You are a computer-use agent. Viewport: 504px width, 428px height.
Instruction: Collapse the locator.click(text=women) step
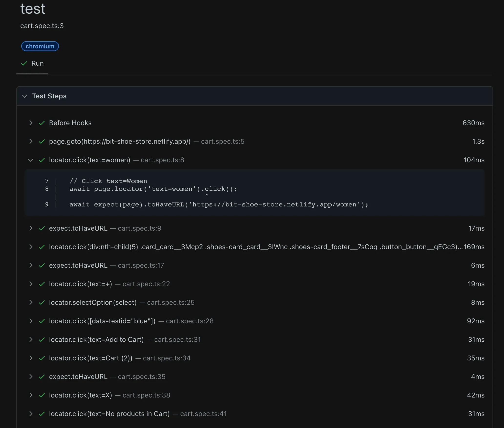[31, 160]
